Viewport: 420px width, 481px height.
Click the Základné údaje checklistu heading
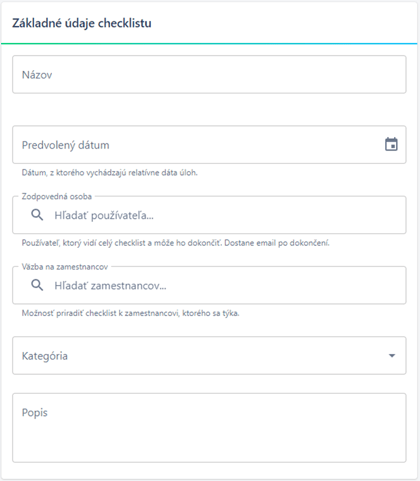point(82,23)
